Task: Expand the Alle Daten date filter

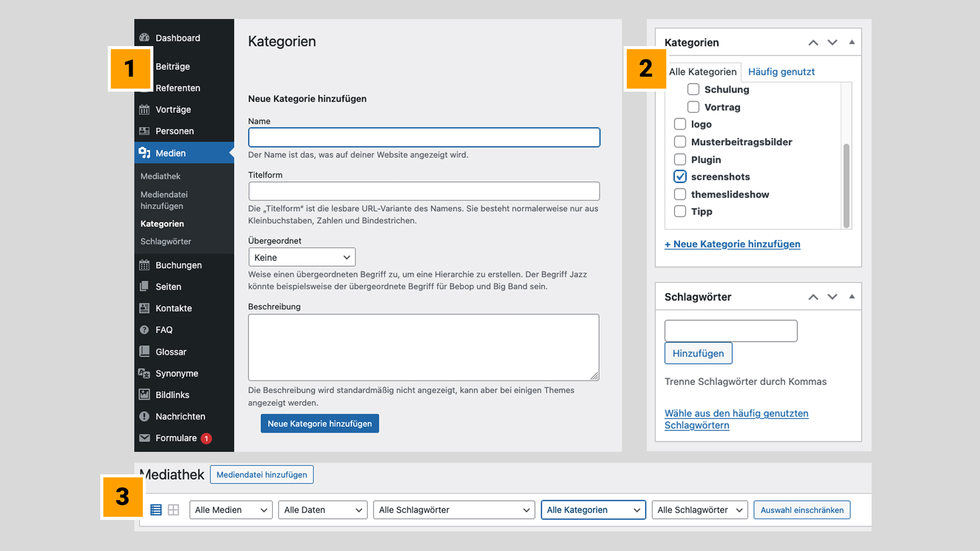Action: pyautogui.click(x=322, y=510)
